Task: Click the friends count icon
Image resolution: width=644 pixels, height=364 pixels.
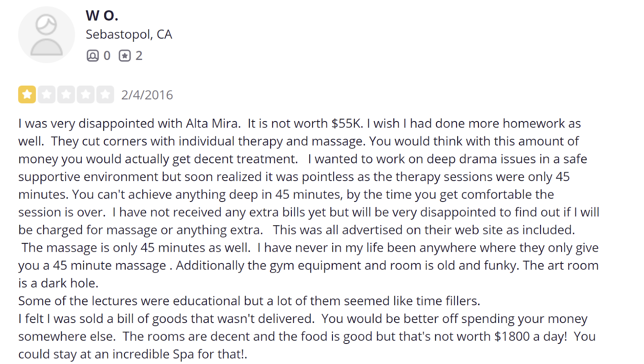Action: (93, 56)
